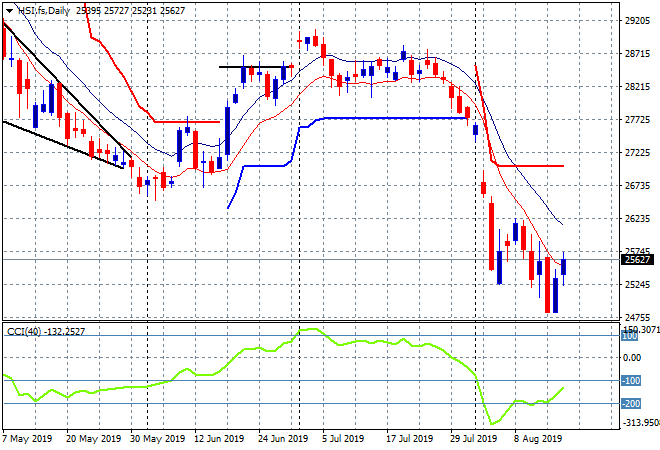Open chart menu triangle beside HSI symbol
The width and height of the screenshot is (660, 450).
pyautogui.click(x=9, y=11)
